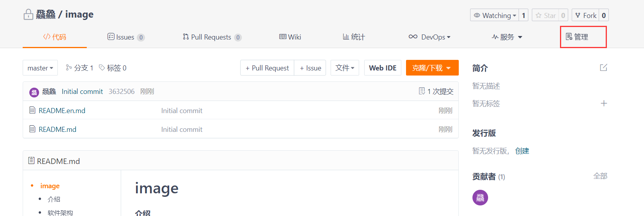Click the commit author avatar
Viewport: 644px width, 216px height.
(x=34, y=92)
